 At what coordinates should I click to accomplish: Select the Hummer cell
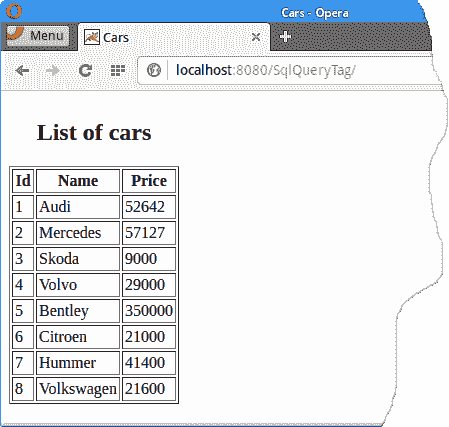pyautogui.click(x=78, y=363)
